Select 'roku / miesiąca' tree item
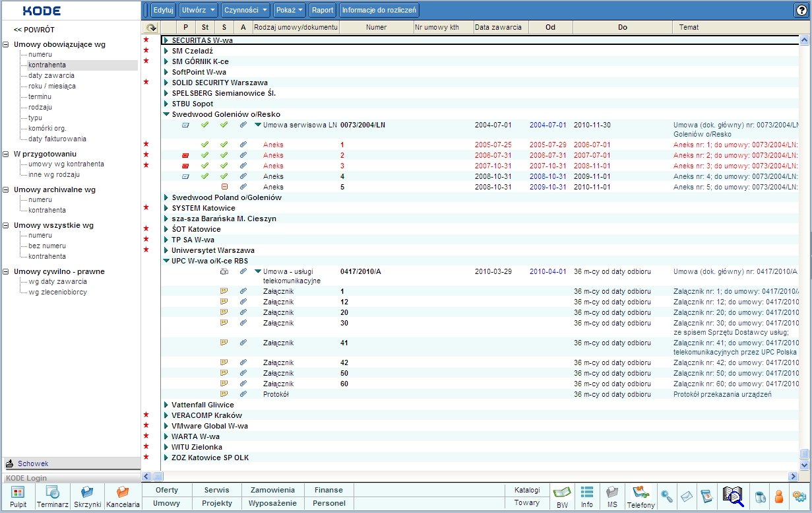Image resolution: width=812 pixels, height=513 pixels. pyautogui.click(x=52, y=86)
